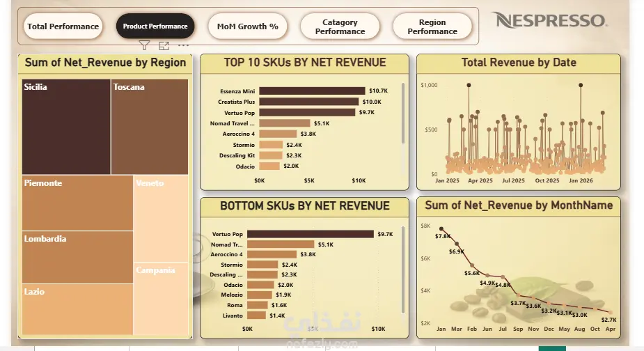Click the 'Apr 2025' axis label
Image resolution: width=644 pixels, height=351 pixels.
click(x=480, y=180)
